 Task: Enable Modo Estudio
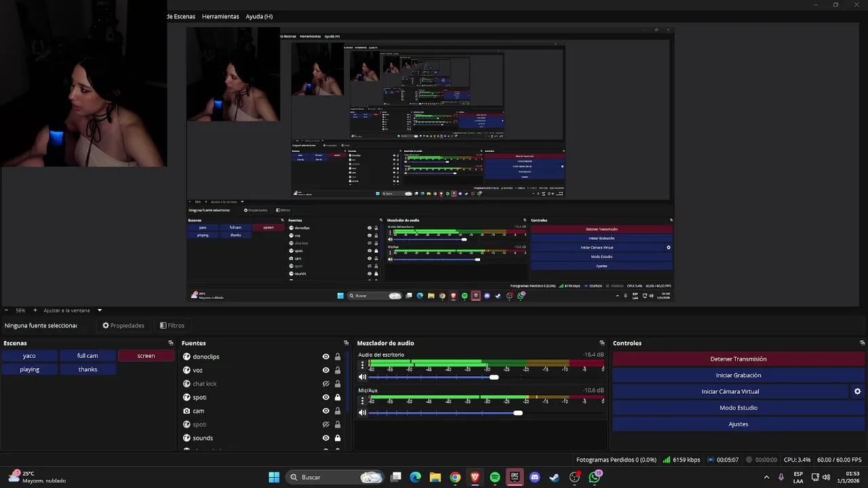click(x=738, y=407)
